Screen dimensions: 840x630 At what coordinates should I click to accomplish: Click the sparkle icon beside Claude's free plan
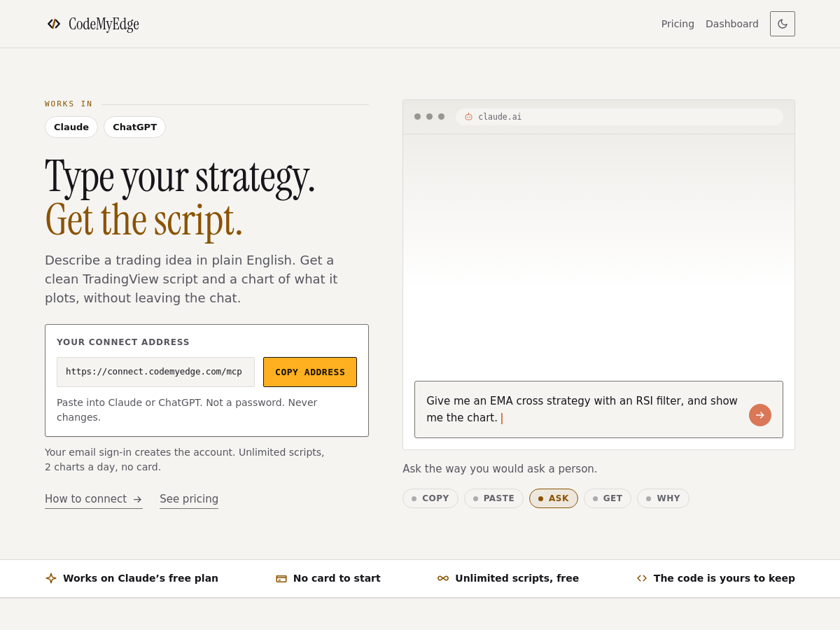51,578
